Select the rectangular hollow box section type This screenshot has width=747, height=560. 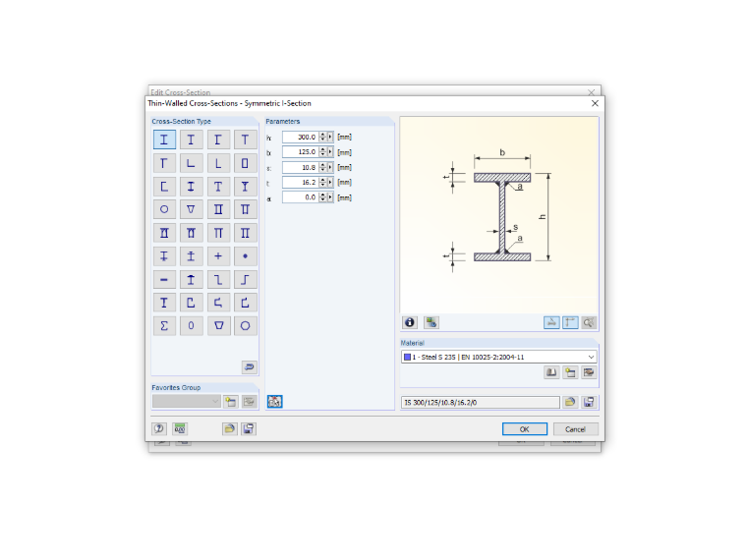pos(245,163)
